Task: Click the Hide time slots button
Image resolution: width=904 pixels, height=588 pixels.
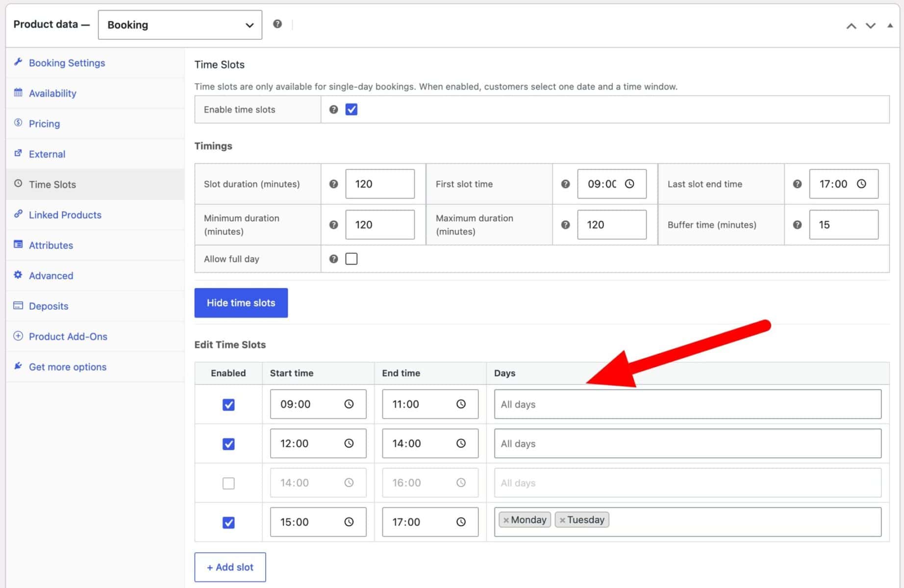Action: [241, 303]
